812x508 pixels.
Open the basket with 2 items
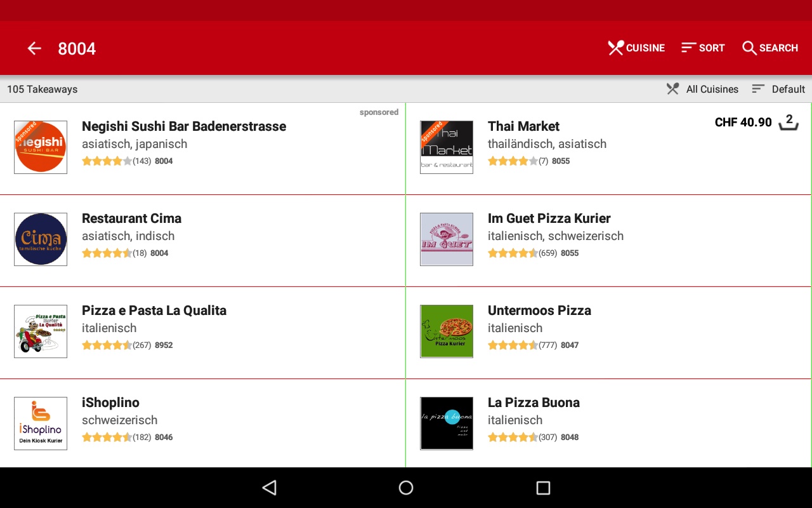coord(789,121)
